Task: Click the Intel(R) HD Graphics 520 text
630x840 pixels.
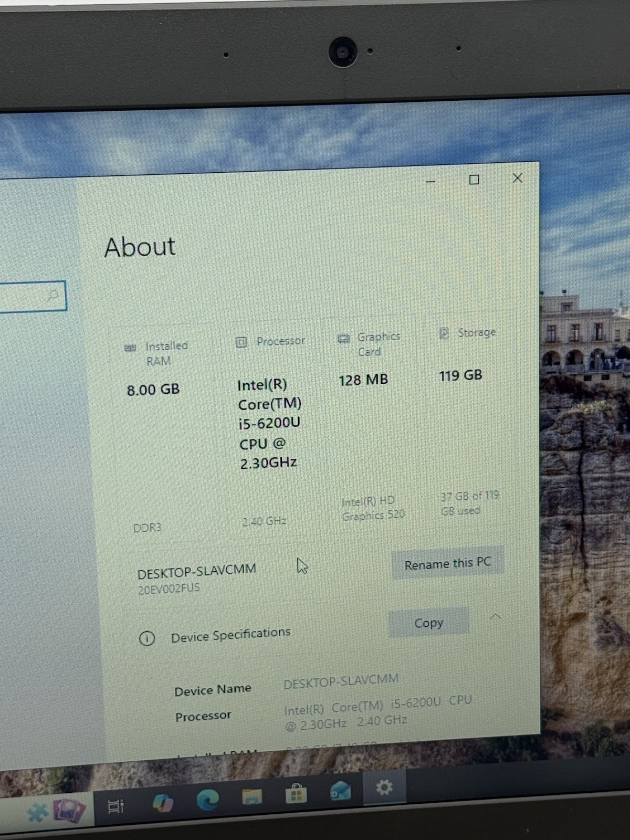Action: click(373, 508)
